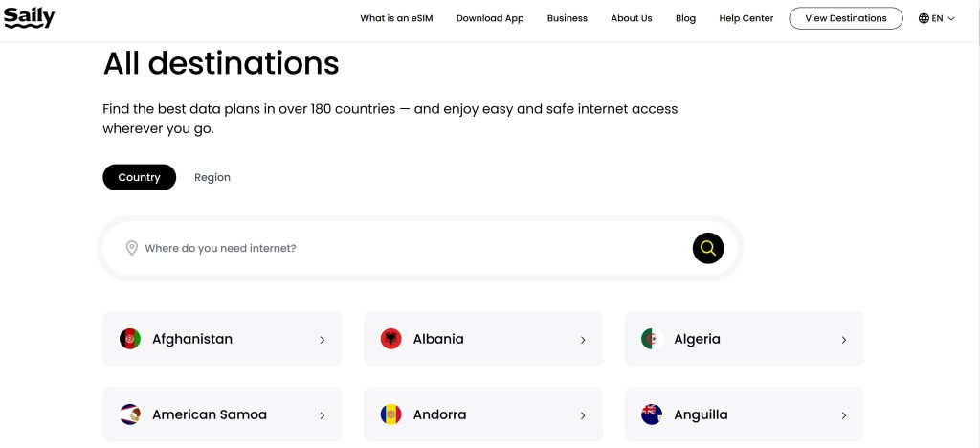The height and width of the screenshot is (448, 980).
Task: Click the View Destinations button
Action: point(846,18)
